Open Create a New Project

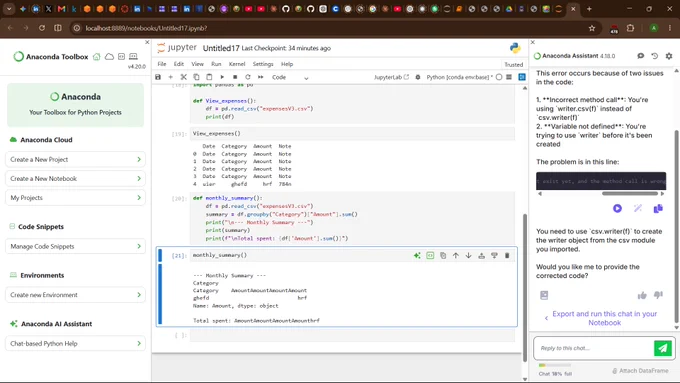[75, 160]
